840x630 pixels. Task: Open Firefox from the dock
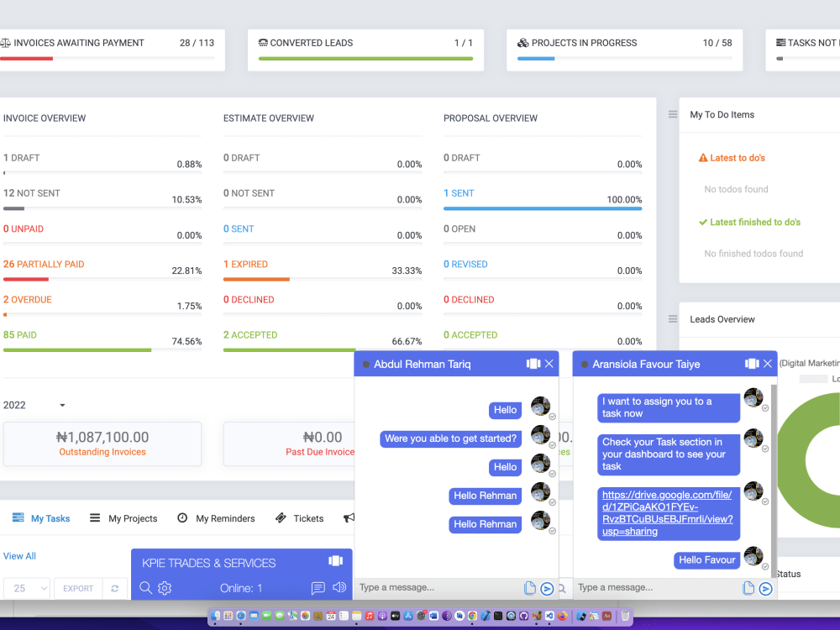pos(562,616)
